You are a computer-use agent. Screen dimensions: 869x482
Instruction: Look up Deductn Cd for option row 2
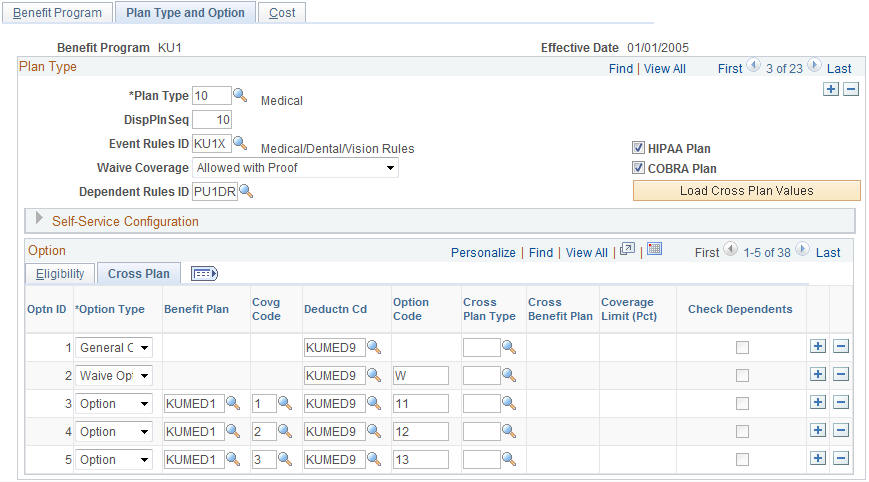374,375
